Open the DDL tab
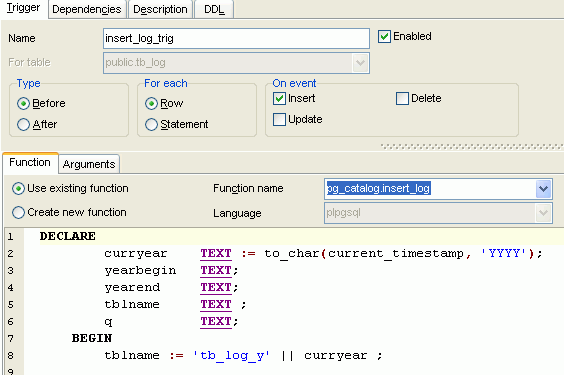The width and height of the screenshot is (564, 375). tap(214, 9)
